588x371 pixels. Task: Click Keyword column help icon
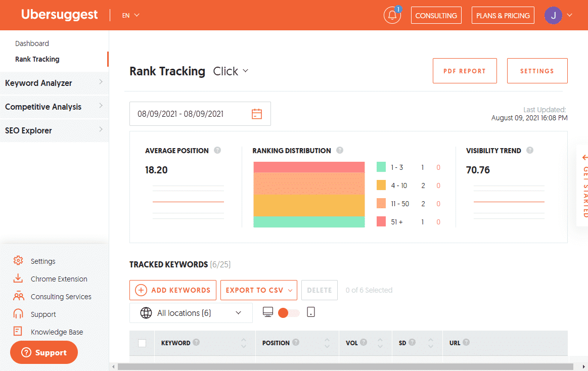click(x=196, y=342)
